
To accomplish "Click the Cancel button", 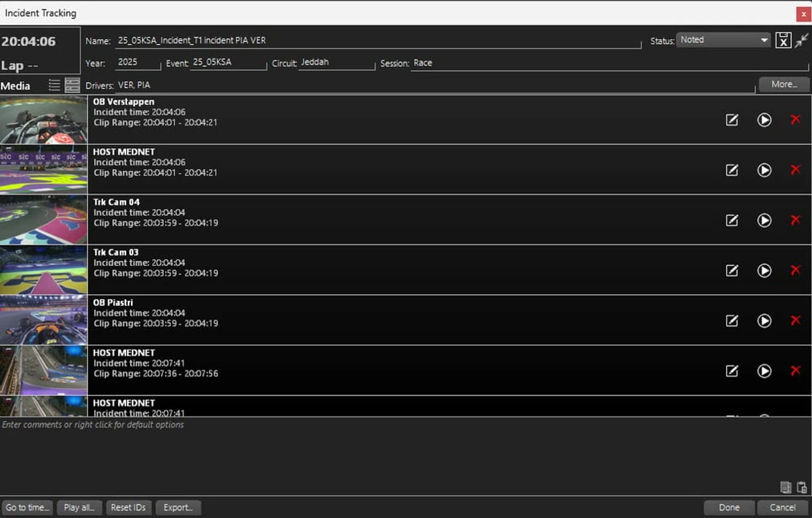I will click(783, 507).
